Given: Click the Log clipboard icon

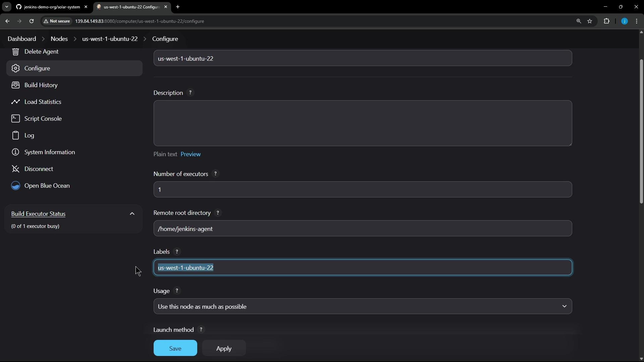Looking at the screenshot, I should (15, 135).
